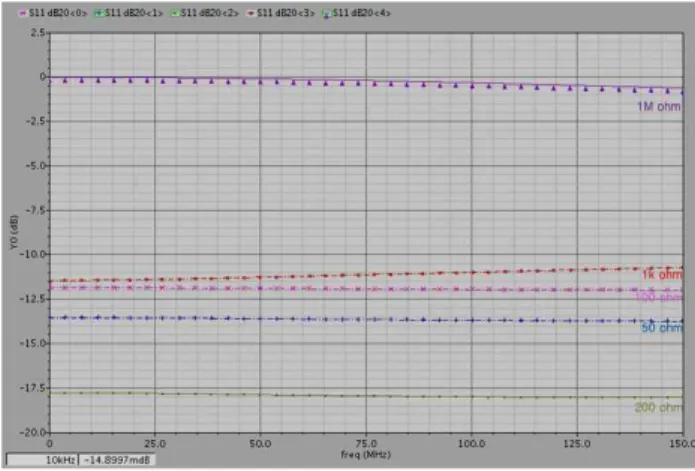The height and width of the screenshot is (471, 695).
Task: Click the 10kHz cursor readout field
Action: click(x=42, y=460)
